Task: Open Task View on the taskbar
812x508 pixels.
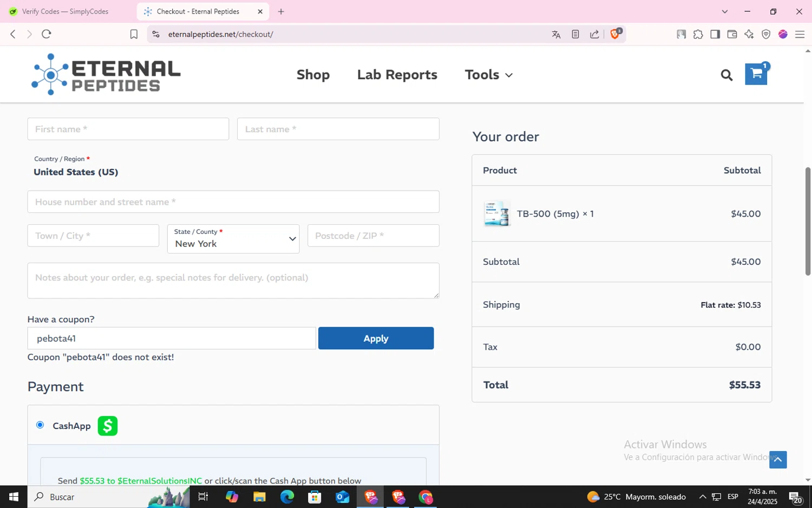Action: [x=204, y=497]
